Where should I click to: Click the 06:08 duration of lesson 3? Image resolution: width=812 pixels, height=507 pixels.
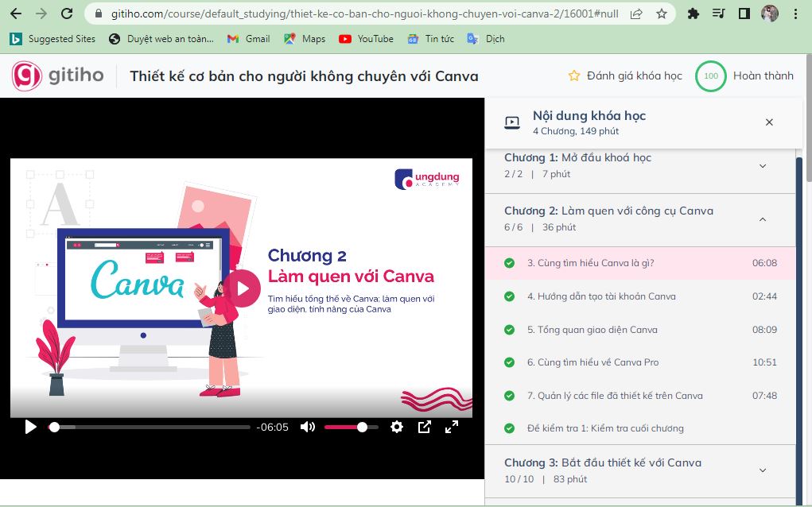(x=764, y=263)
